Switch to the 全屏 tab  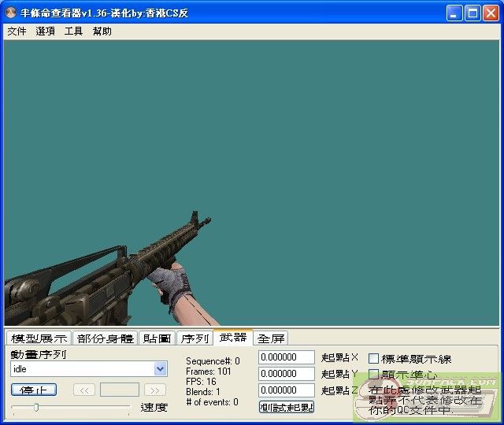coord(271,338)
